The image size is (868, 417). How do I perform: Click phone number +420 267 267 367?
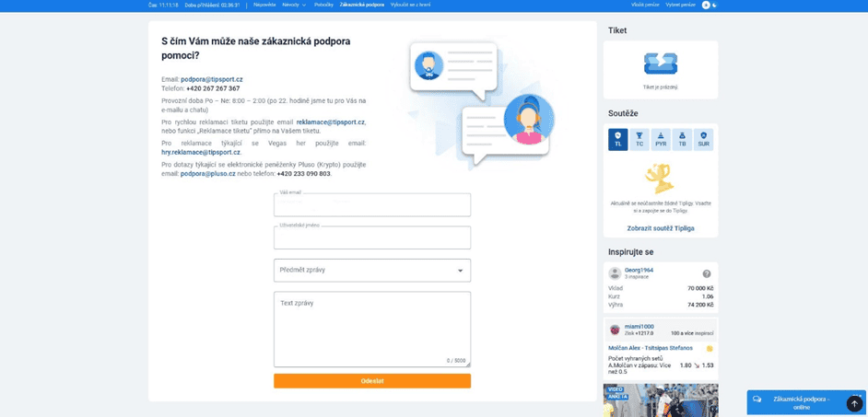[213, 88]
